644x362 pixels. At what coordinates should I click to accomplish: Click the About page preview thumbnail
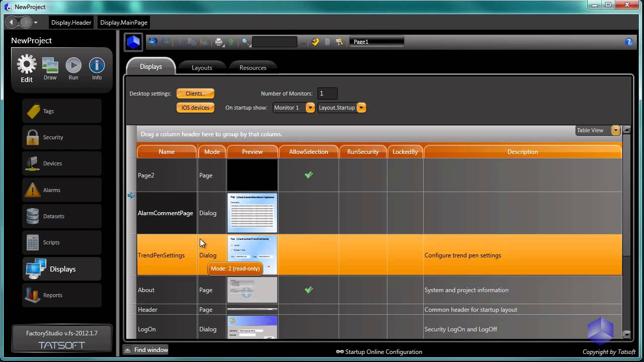click(x=252, y=290)
